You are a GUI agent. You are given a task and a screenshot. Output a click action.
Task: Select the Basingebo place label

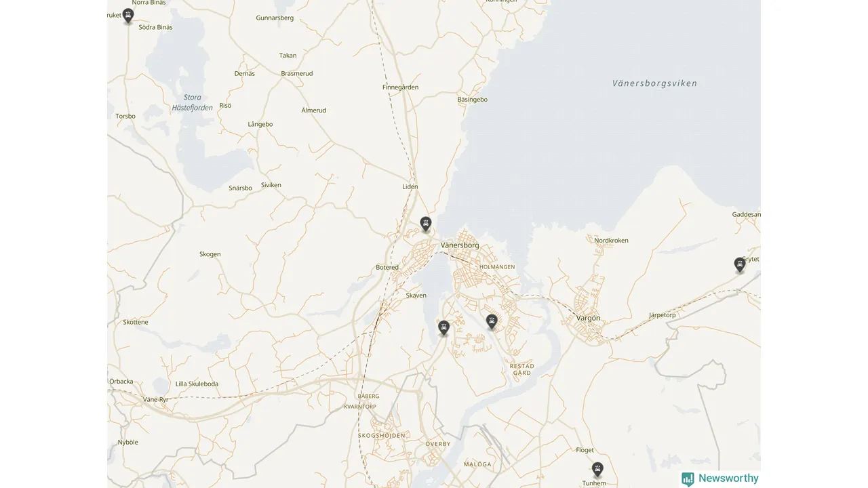pos(472,100)
